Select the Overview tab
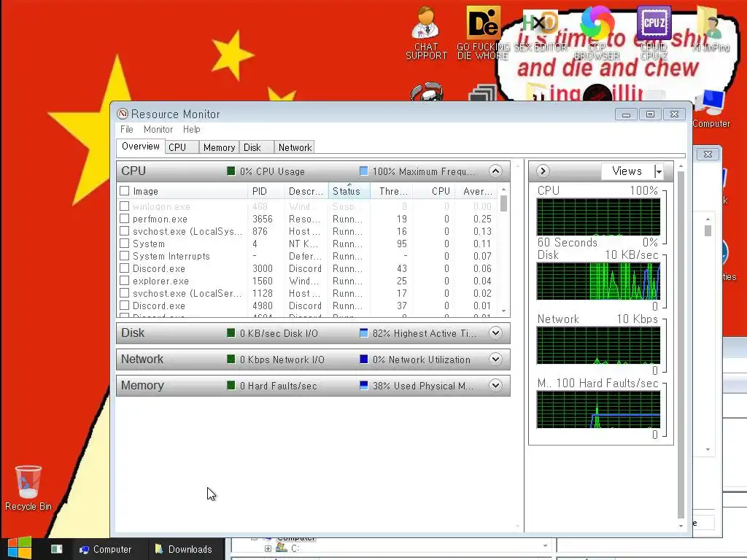 point(141,146)
